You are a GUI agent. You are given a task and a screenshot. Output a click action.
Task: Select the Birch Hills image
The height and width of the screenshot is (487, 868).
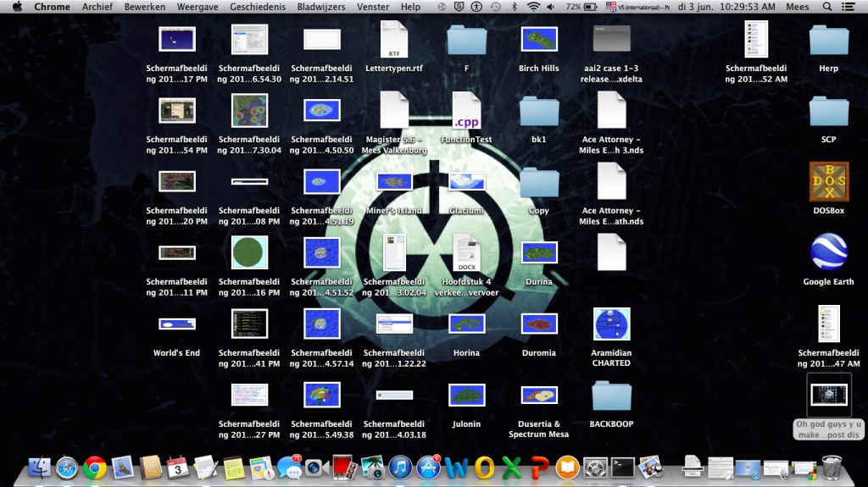pyautogui.click(x=538, y=39)
